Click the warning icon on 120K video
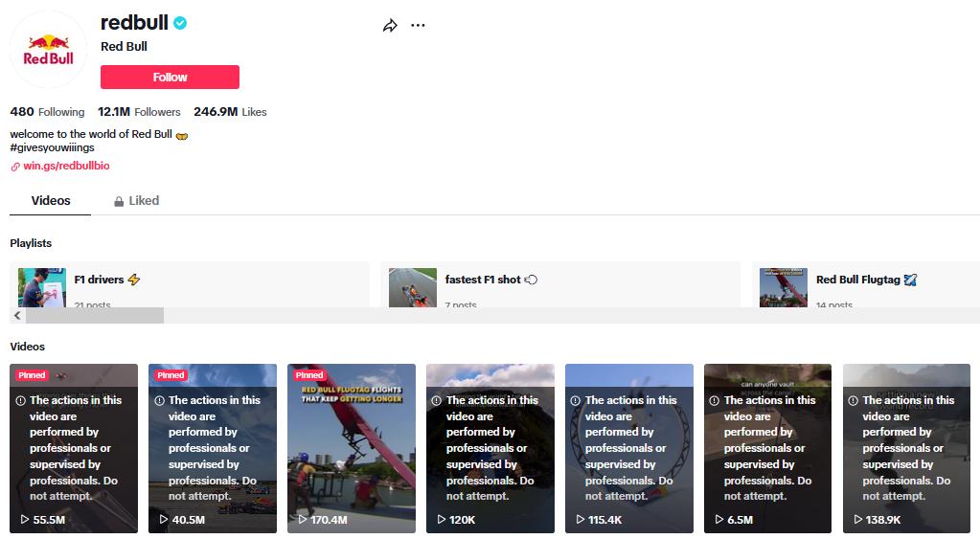 click(x=437, y=401)
